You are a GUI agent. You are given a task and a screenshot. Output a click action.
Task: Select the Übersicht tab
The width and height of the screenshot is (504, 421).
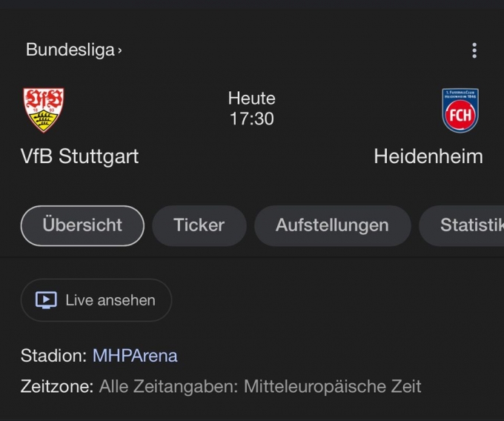[x=82, y=225]
